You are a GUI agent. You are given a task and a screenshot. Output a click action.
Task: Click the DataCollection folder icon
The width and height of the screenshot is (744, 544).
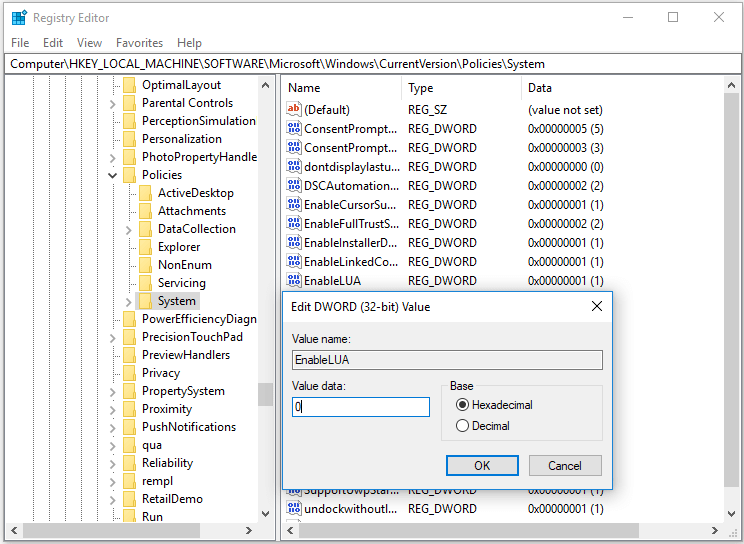click(x=145, y=229)
